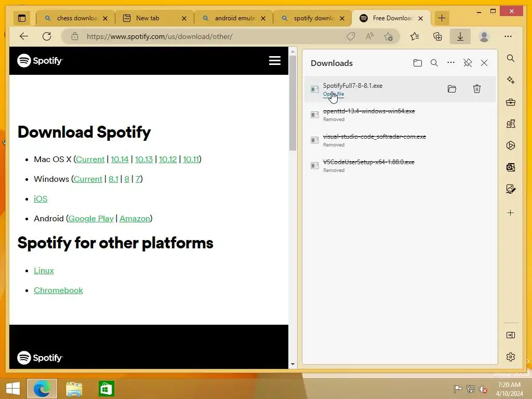Download Windows 7 version link
Viewport: 532px width, 399px height.
pyautogui.click(x=138, y=179)
